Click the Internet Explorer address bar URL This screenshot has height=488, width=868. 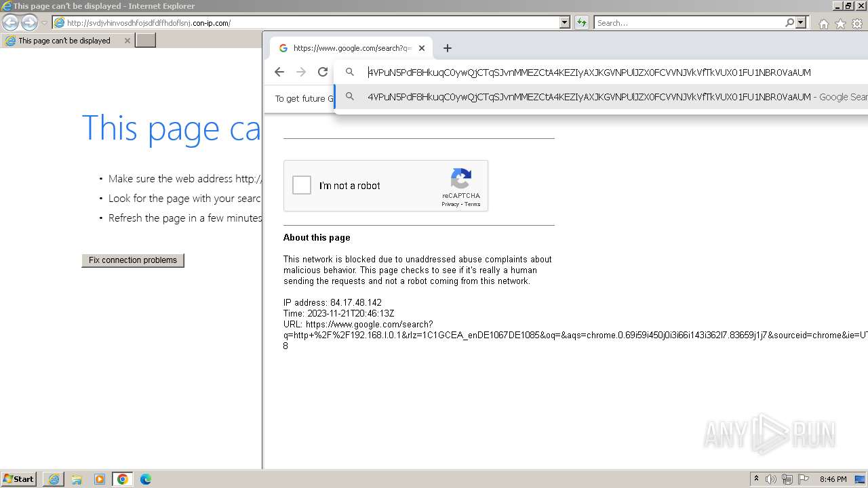pyautogui.click(x=149, y=23)
